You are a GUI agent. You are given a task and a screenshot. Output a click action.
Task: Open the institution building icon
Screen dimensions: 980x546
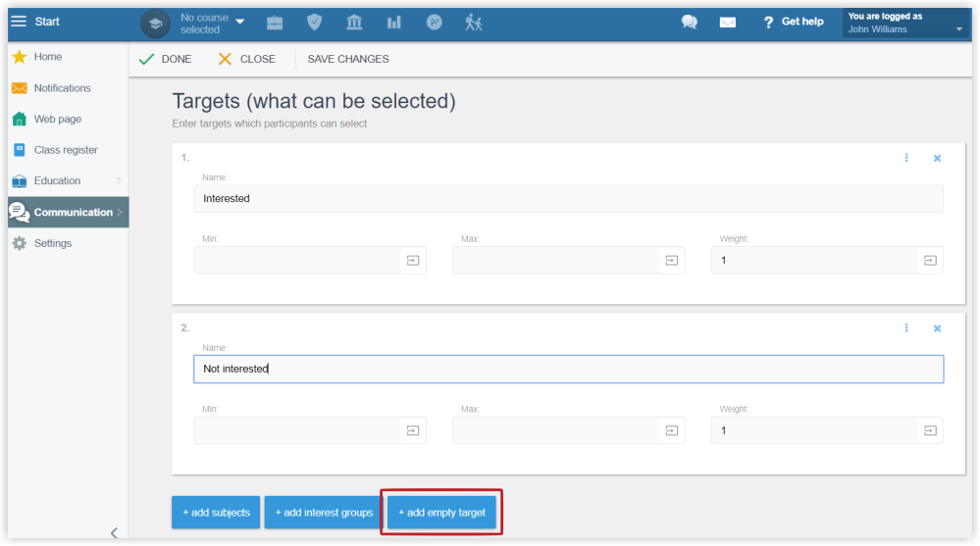[354, 24]
